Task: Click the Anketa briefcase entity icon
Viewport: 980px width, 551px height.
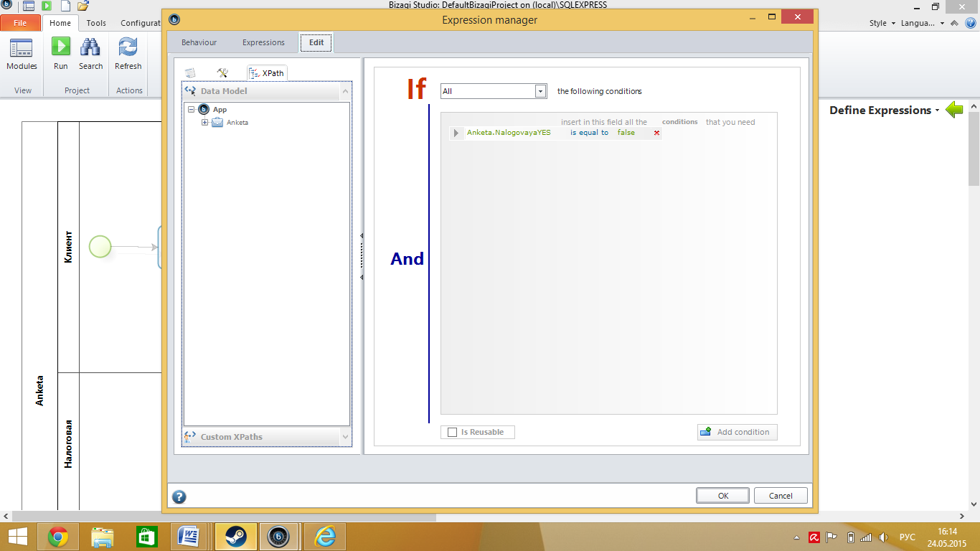Action: tap(217, 122)
